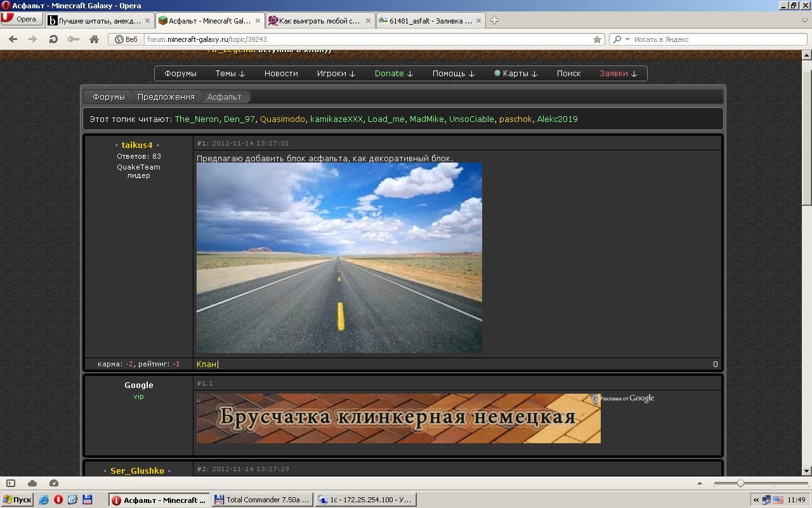Viewport: 812px width, 508px height.
Task: Launch Internet Explorer from Quick Launch
Action: 44,500
